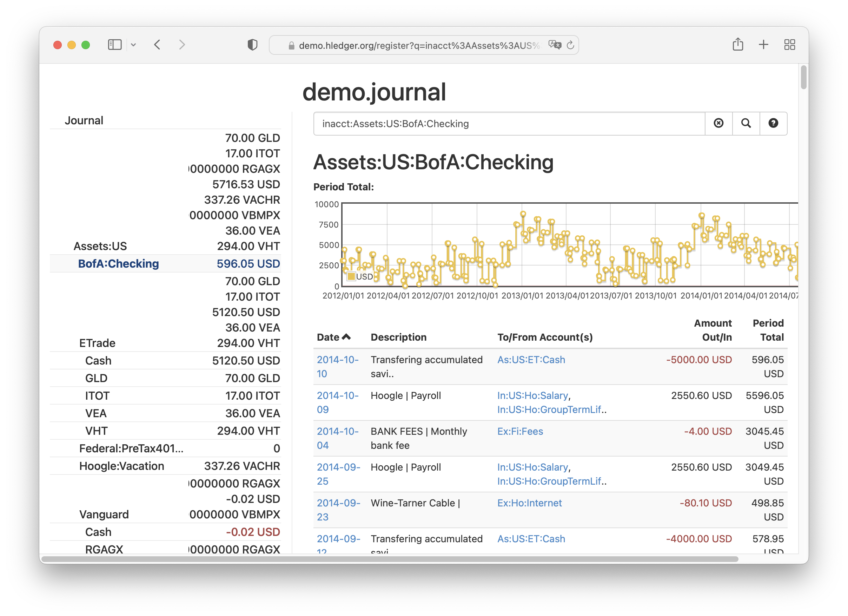Image resolution: width=848 pixels, height=616 pixels.
Task: Click the magnifying glass search button
Action: 746,123
